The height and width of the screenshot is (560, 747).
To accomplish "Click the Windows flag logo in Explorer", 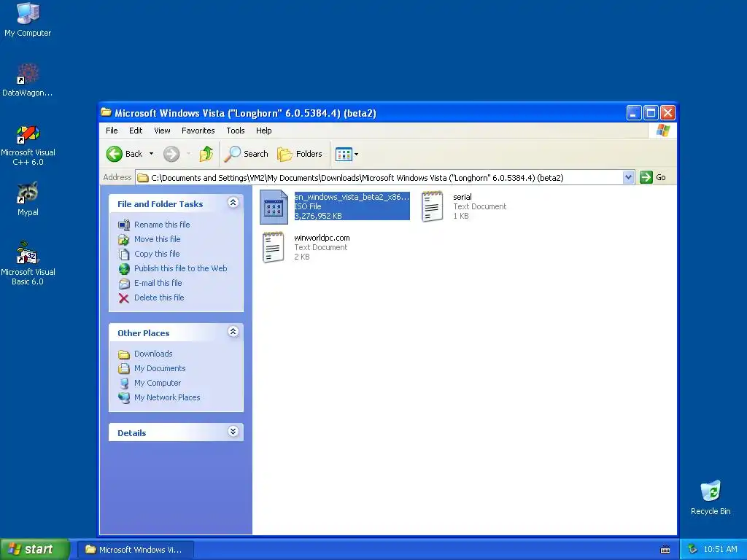I will [662, 131].
